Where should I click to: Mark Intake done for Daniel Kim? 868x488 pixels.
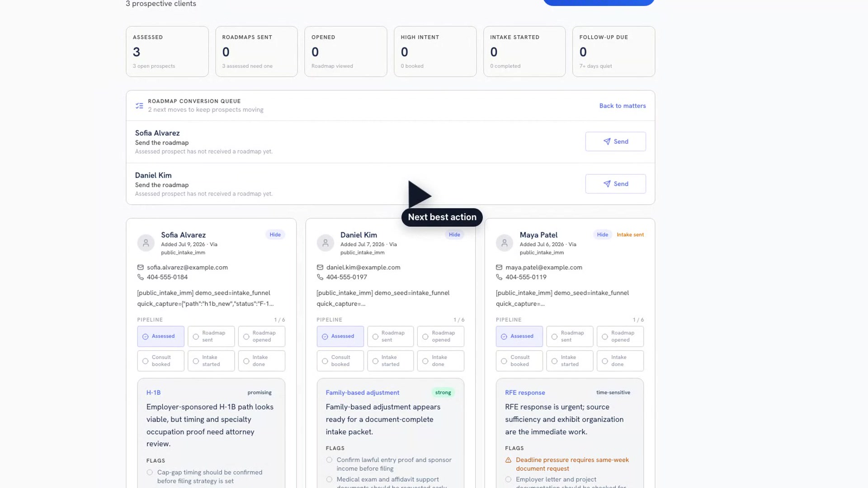pyautogui.click(x=440, y=361)
